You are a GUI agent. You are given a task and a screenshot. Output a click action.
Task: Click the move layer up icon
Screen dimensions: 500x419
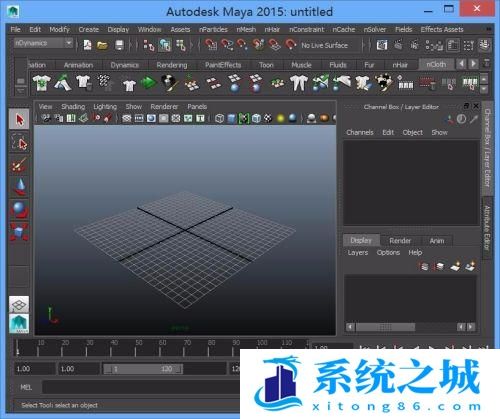[x=424, y=266]
